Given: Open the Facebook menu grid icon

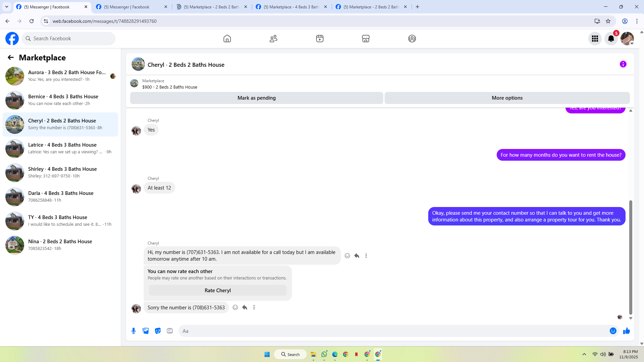Looking at the screenshot, I should pos(595,39).
